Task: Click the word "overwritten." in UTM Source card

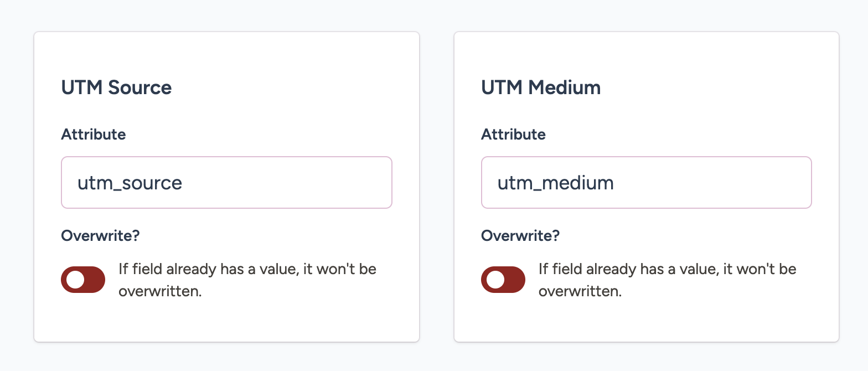Action: click(x=160, y=291)
